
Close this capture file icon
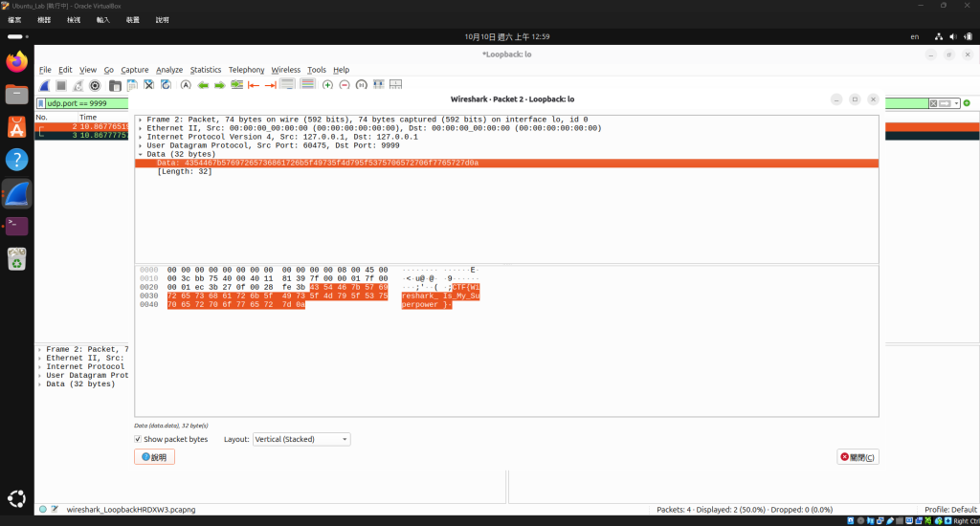pyautogui.click(x=148, y=85)
